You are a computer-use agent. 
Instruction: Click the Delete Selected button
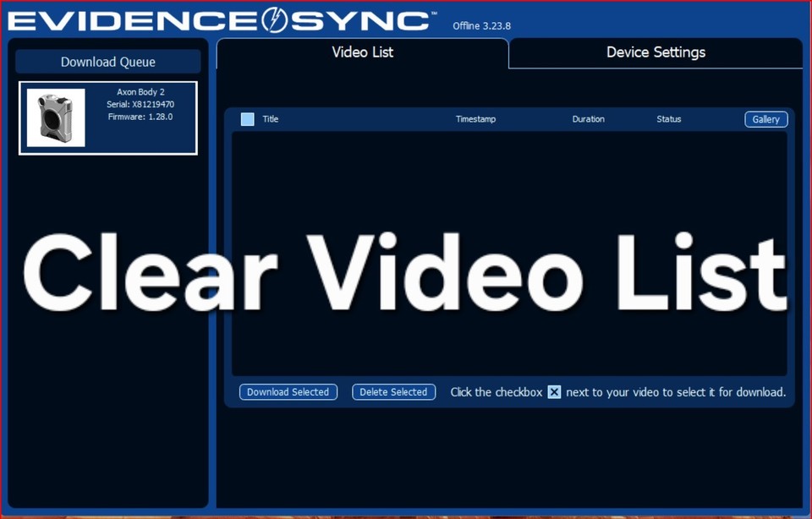pos(393,392)
